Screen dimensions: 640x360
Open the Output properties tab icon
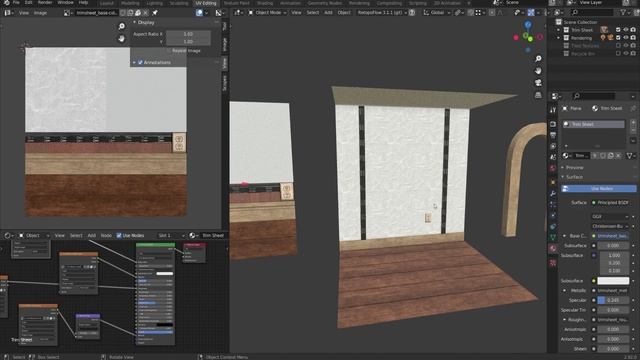(553, 135)
